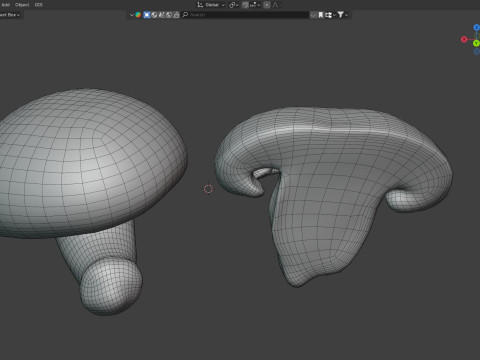The image size is (480, 360).
Task: Open the GIS menu
Action: 39,5
